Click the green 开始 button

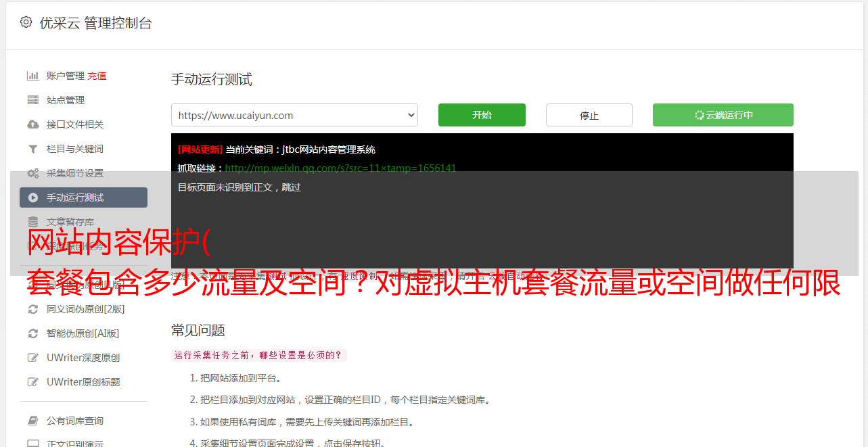pos(482,115)
